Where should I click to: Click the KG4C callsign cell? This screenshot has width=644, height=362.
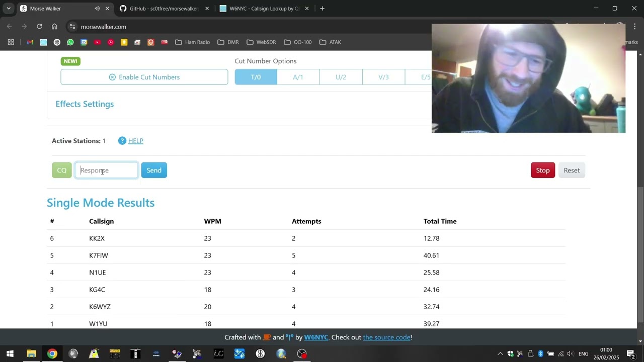coord(97,290)
